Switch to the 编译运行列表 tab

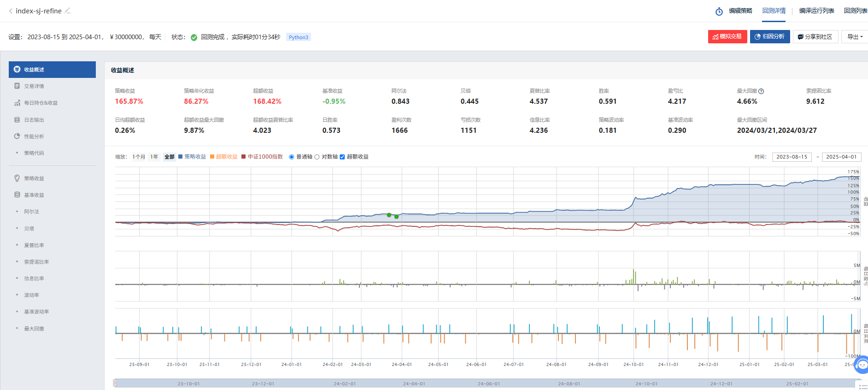[x=816, y=11]
